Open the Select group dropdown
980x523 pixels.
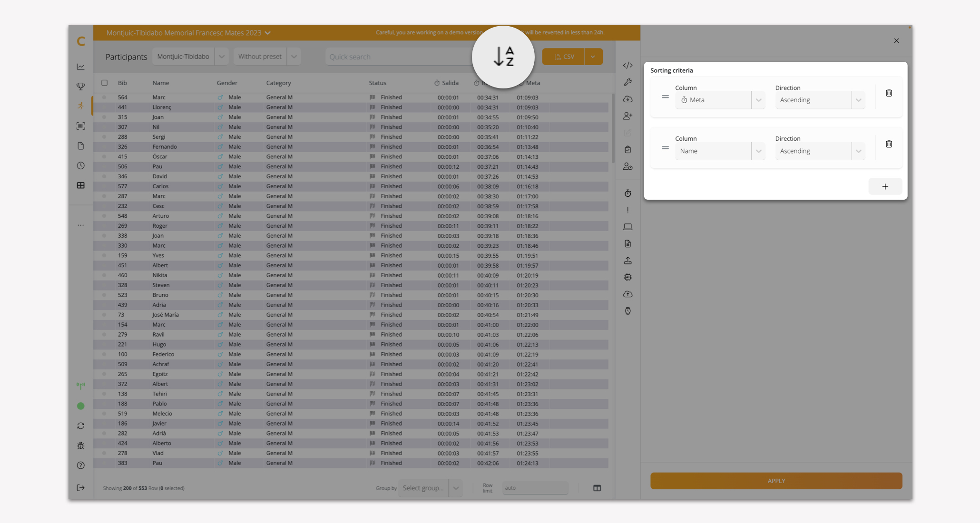coord(431,488)
